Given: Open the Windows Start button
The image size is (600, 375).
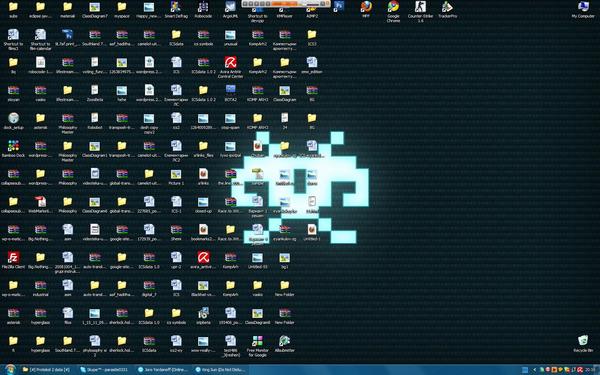Looking at the screenshot, I should coord(9,370).
